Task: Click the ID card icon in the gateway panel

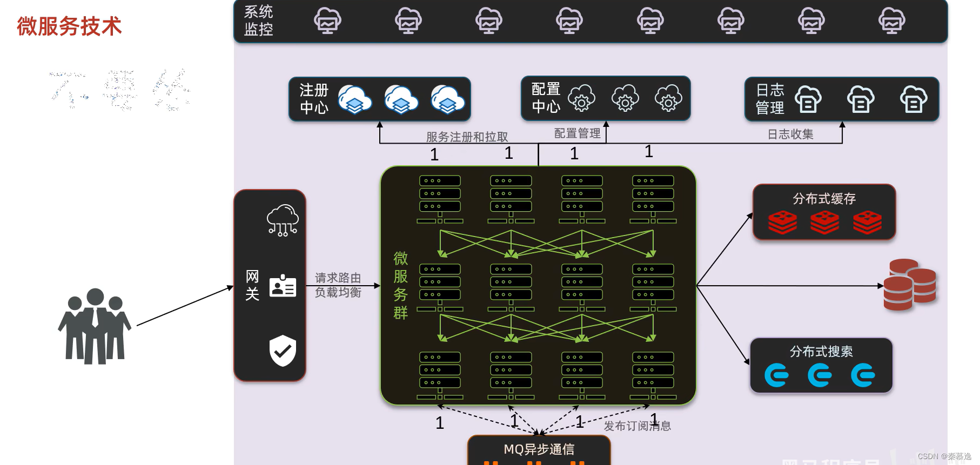Action: pos(283,286)
